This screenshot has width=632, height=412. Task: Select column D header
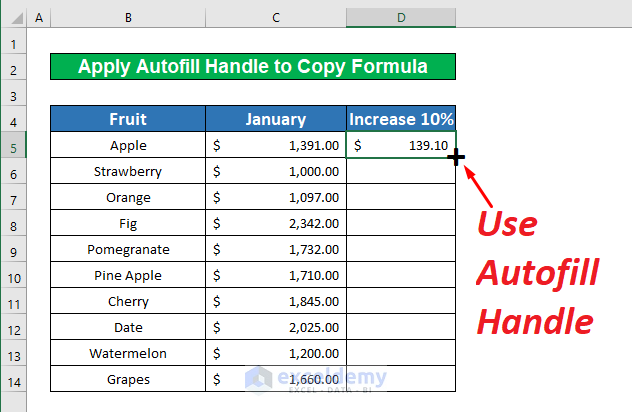pos(401,18)
